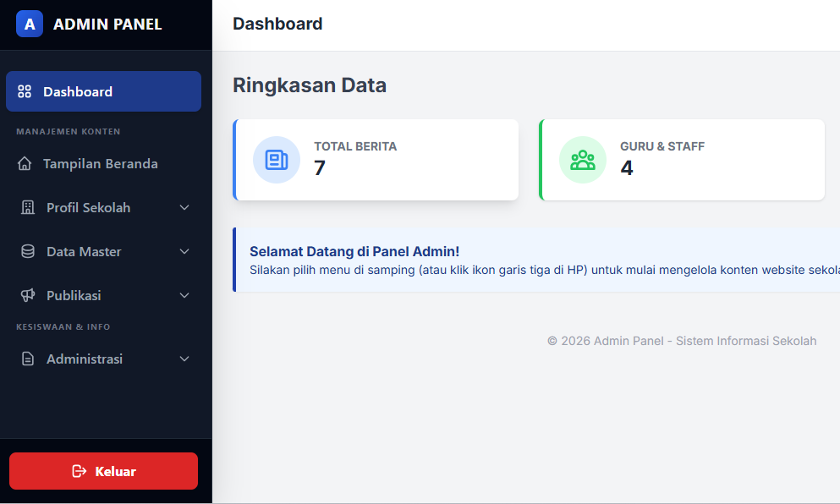Click the 'Ringkasan Data' heading

309,85
